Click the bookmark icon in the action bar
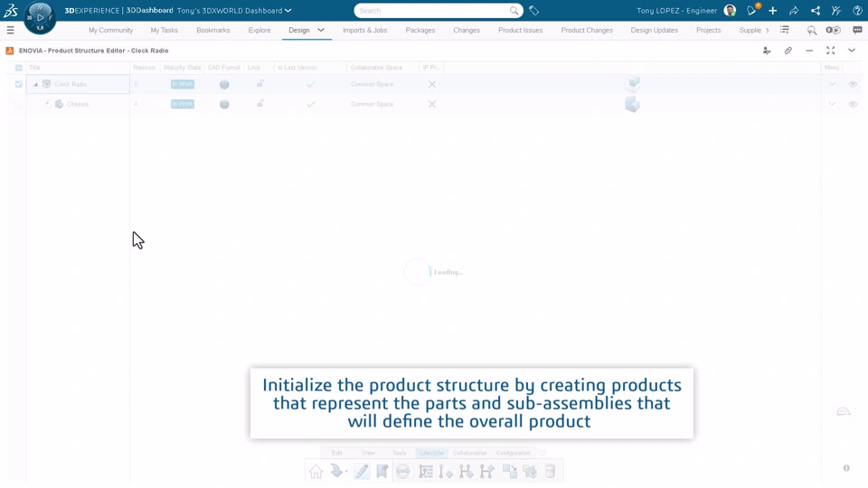Image resolution: width=868 pixels, height=488 pixels. pyautogui.click(x=382, y=472)
